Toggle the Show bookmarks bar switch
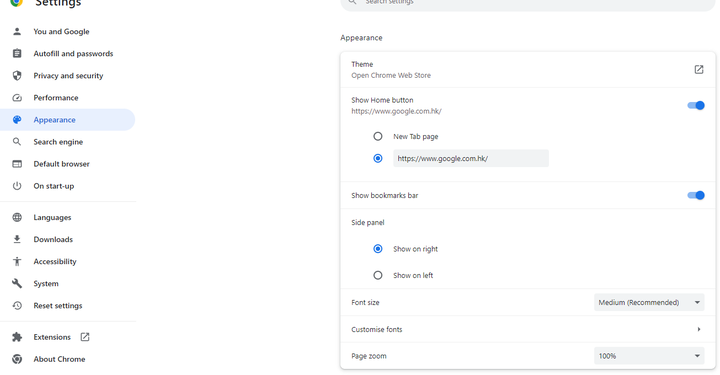The image size is (720, 375). tap(696, 196)
